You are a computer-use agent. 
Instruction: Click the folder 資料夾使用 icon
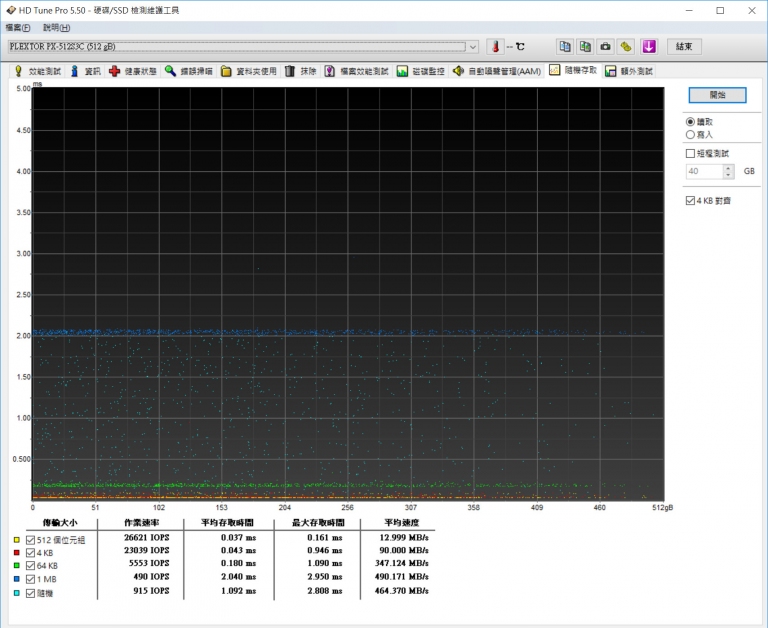coord(226,71)
